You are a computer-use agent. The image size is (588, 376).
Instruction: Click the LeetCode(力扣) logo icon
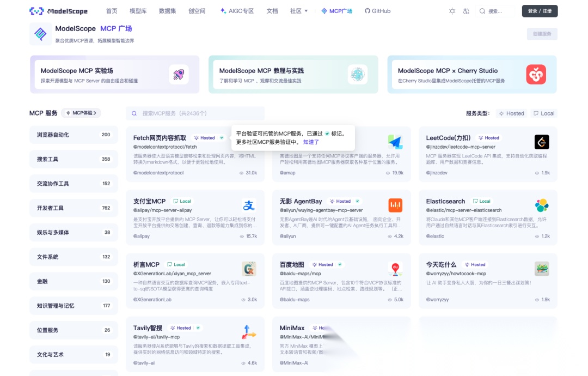pyautogui.click(x=542, y=142)
